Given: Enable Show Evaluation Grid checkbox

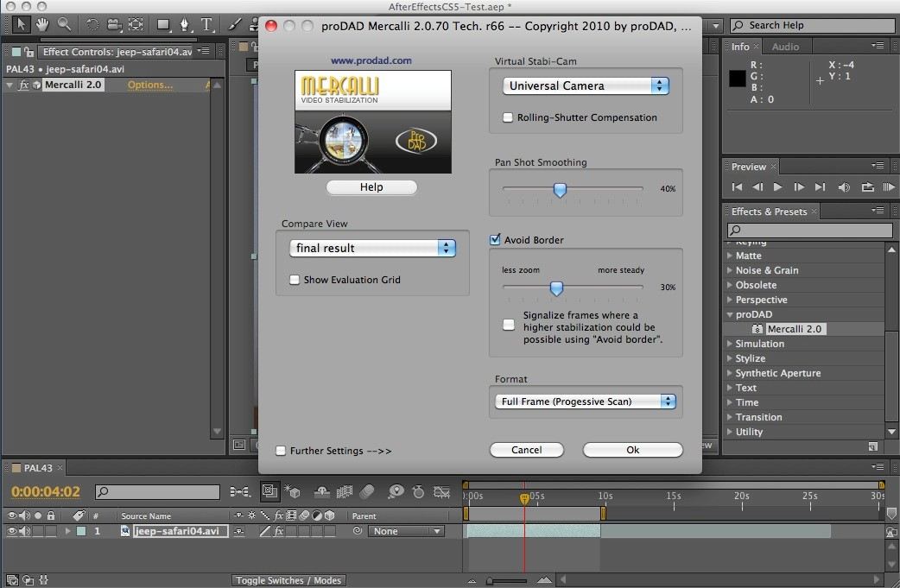Looking at the screenshot, I should pos(295,280).
